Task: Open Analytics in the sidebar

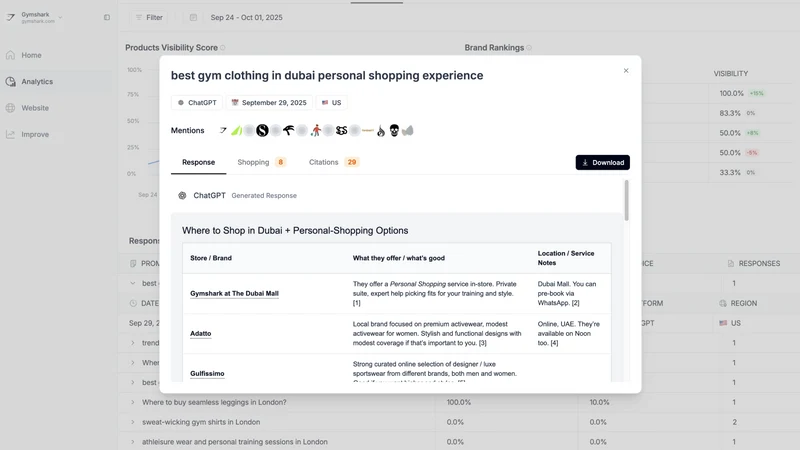Action: [37, 82]
